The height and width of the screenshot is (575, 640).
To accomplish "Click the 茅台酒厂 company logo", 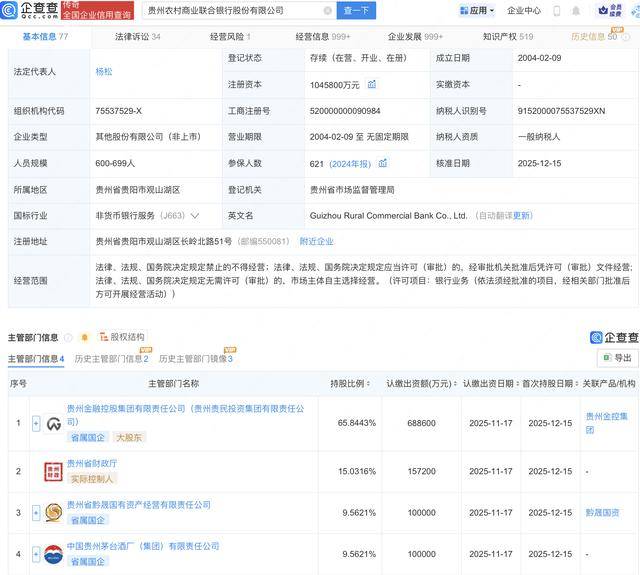I will pos(53,553).
